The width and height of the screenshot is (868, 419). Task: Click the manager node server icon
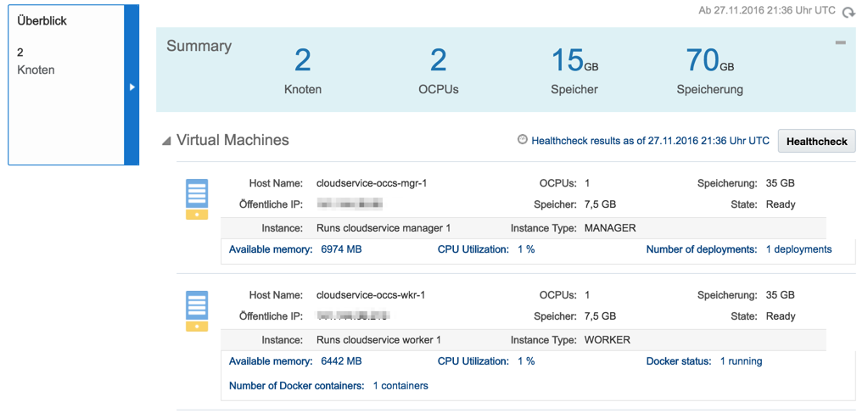[197, 198]
